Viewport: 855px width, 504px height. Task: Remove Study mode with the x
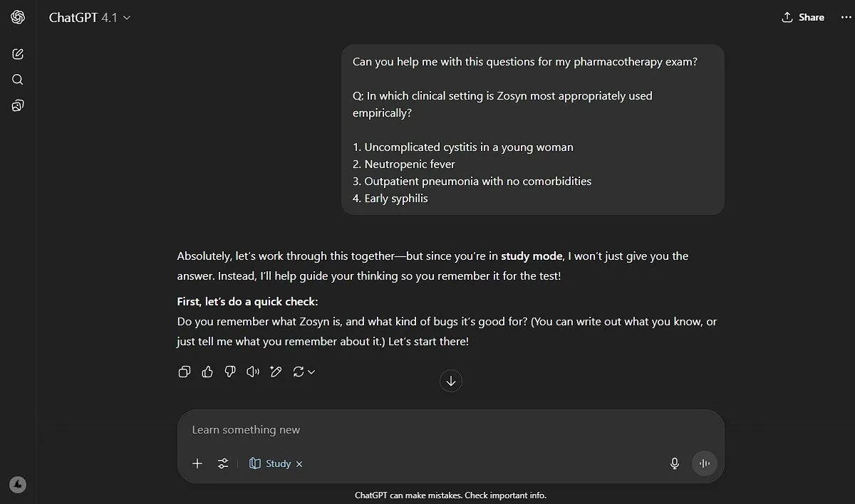tap(299, 464)
